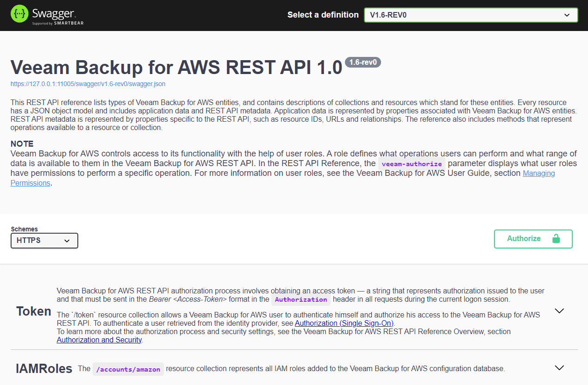Viewport: 588px width, 385px height.
Task: Click the /accounts/amazon code label
Action: click(x=128, y=369)
